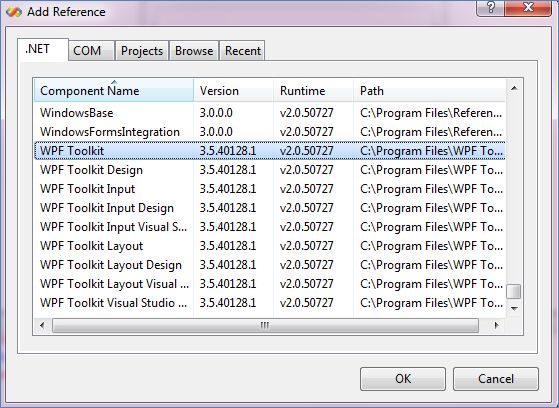
Task: Select the WindowsFormsIntegration component
Action: click(x=270, y=132)
